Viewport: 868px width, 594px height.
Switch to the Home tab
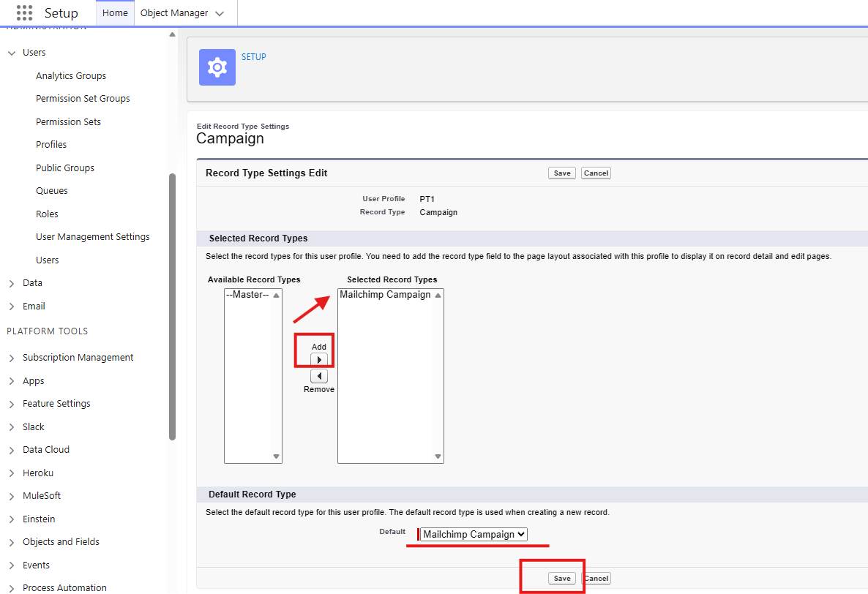(115, 12)
